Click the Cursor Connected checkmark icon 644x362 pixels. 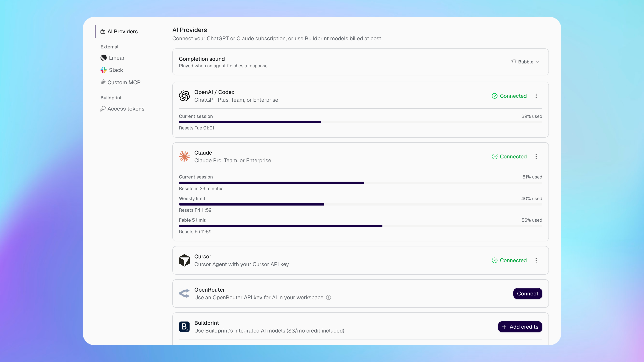(x=495, y=260)
